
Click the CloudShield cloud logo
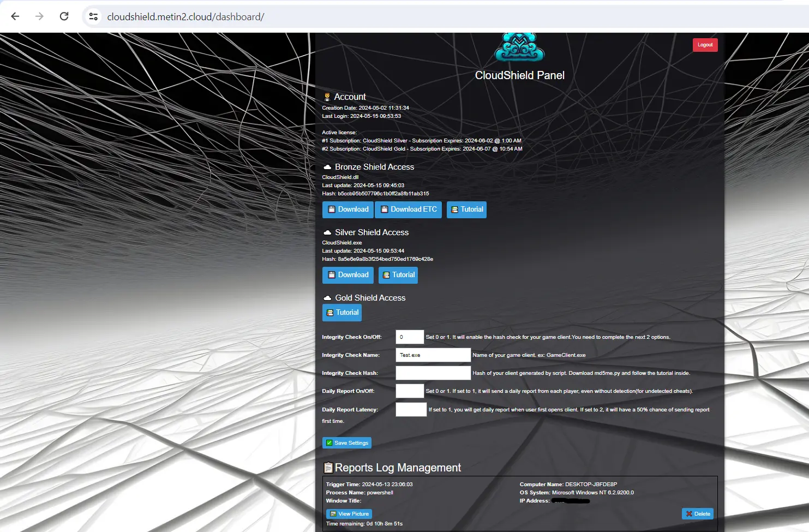point(519,47)
